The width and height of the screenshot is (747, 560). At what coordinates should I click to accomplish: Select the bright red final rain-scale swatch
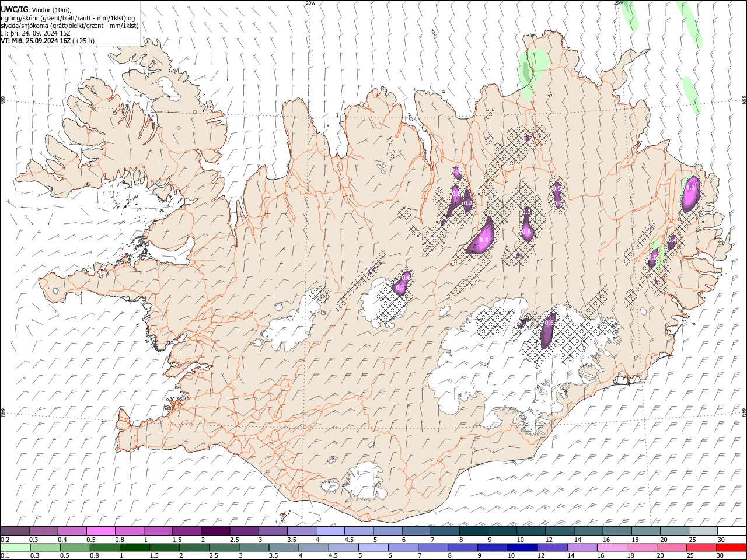pyautogui.click(x=731, y=547)
